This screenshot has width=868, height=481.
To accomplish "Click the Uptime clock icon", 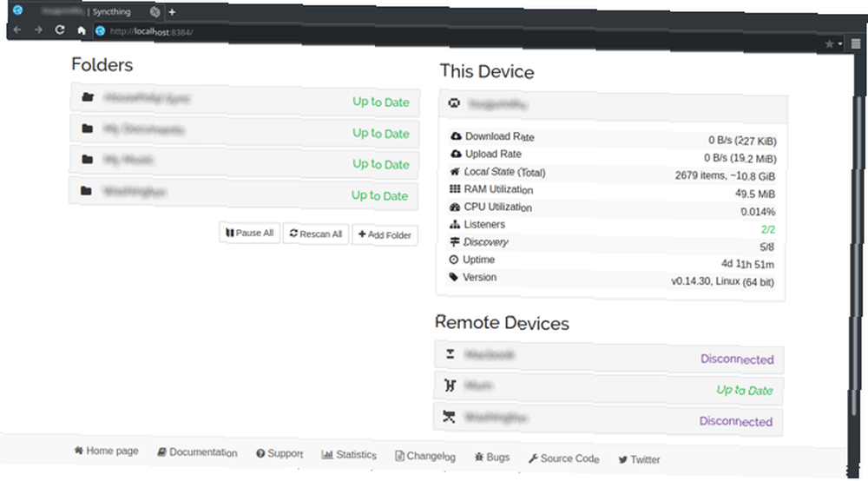I will tap(454, 260).
